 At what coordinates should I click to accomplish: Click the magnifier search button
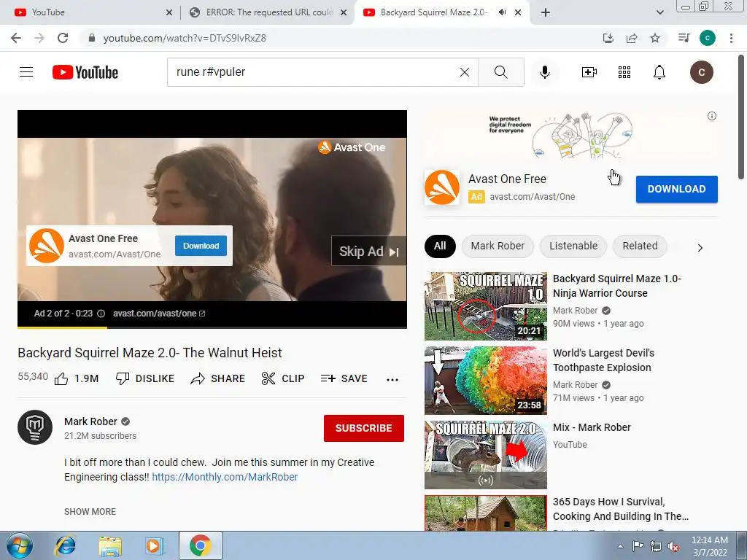click(500, 72)
